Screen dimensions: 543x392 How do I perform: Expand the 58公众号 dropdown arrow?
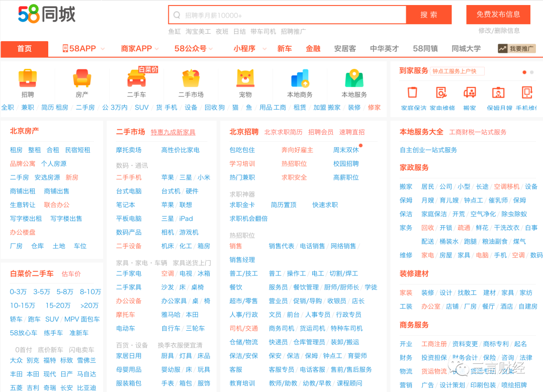(x=211, y=49)
